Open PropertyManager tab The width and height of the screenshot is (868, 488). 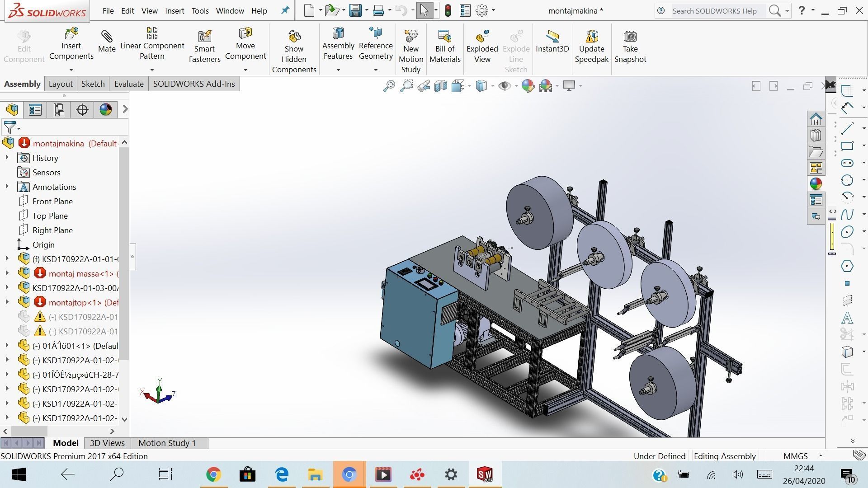point(35,109)
